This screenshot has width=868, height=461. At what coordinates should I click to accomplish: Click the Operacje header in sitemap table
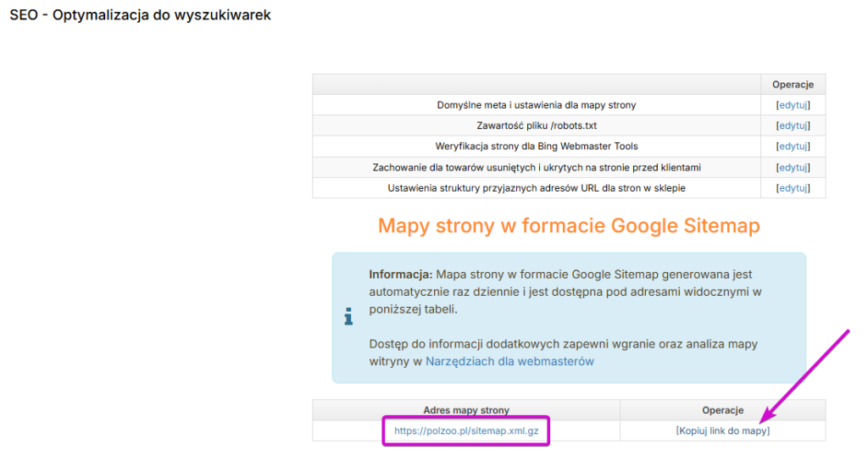click(x=722, y=410)
